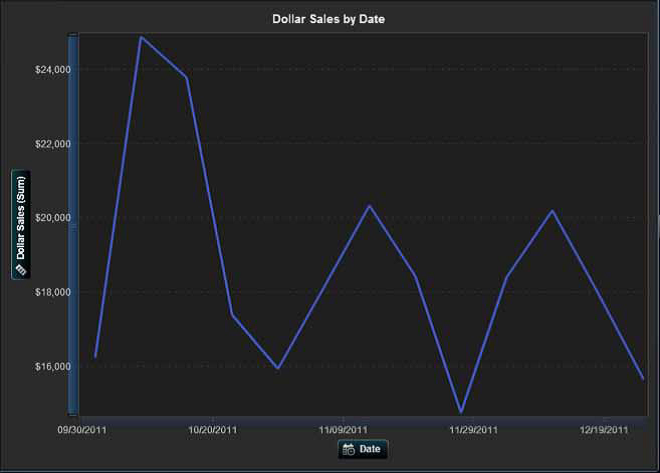The width and height of the screenshot is (660, 473).
Task: Click the chart title Dollar Sales by Date
Action: [328, 19]
